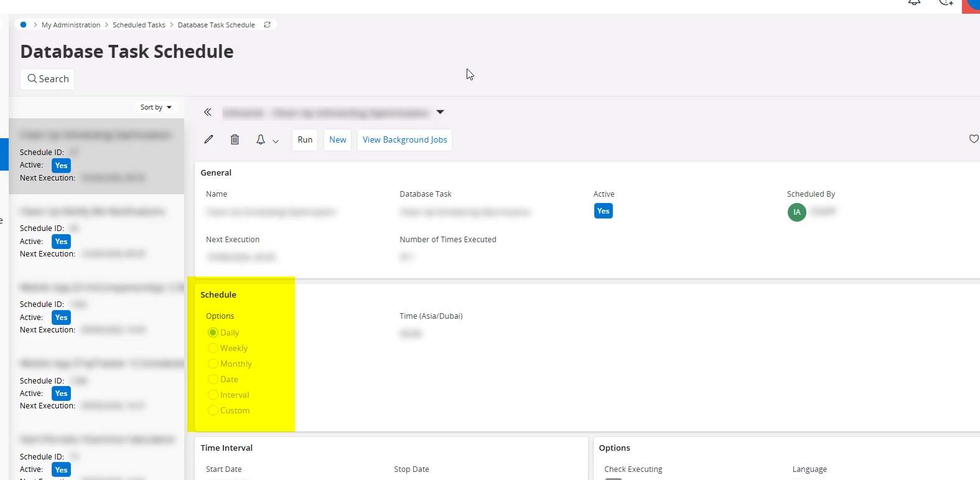Select the Monthly schedule option

pos(213,364)
